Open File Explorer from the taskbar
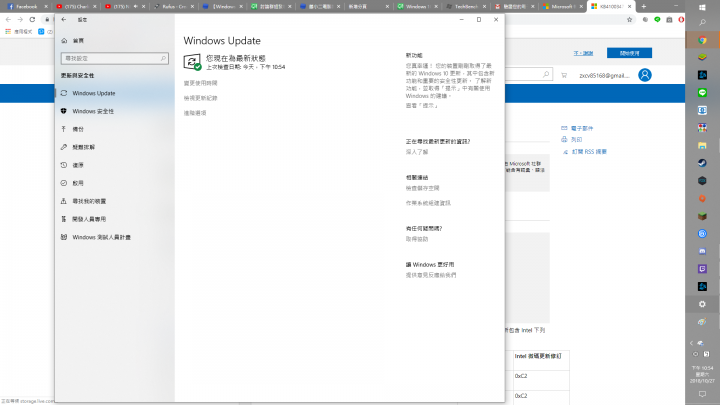720x405 pixels. (702, 146)
